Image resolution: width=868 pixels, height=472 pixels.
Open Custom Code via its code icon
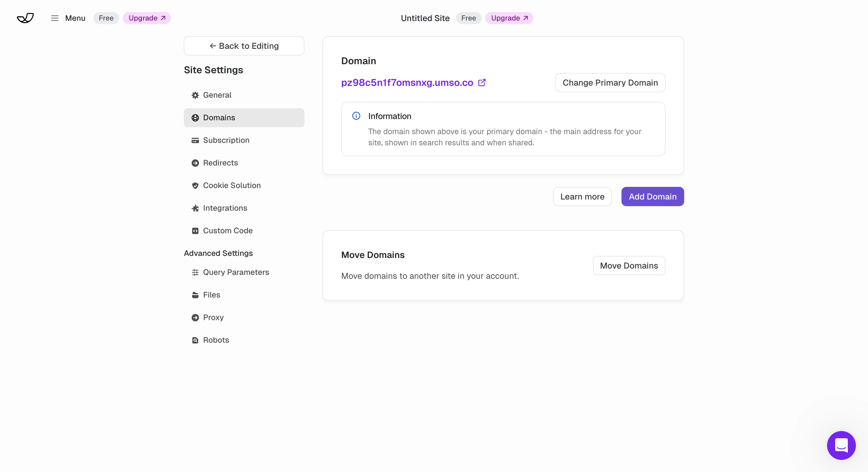pos(195,231)
